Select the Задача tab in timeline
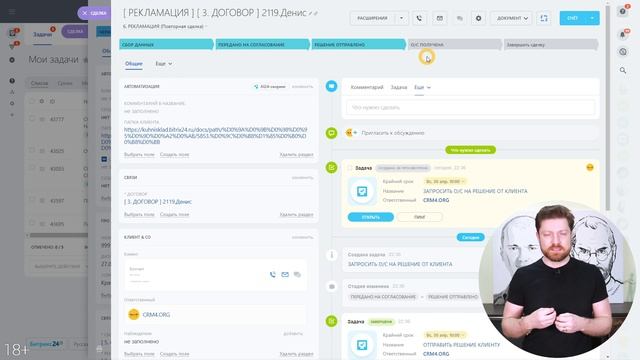Screen dimensions: 640x360 [x=399, y=87]
